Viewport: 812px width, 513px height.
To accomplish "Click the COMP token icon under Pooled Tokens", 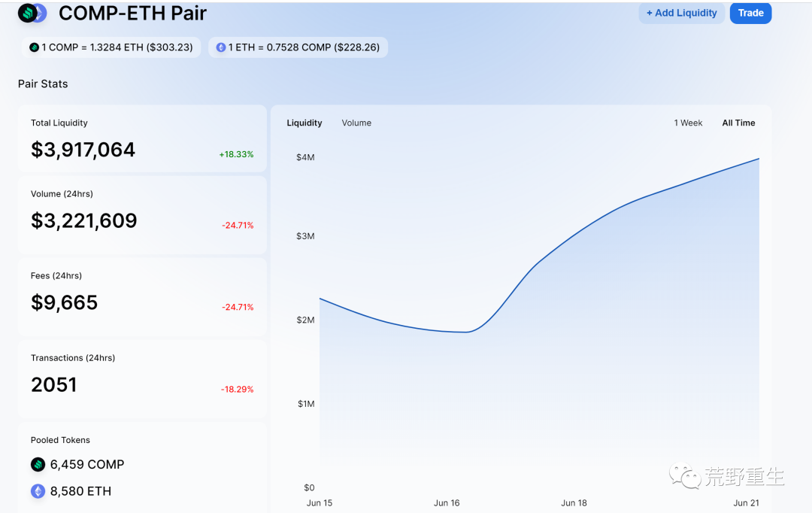I will click(x=38, y=464).
